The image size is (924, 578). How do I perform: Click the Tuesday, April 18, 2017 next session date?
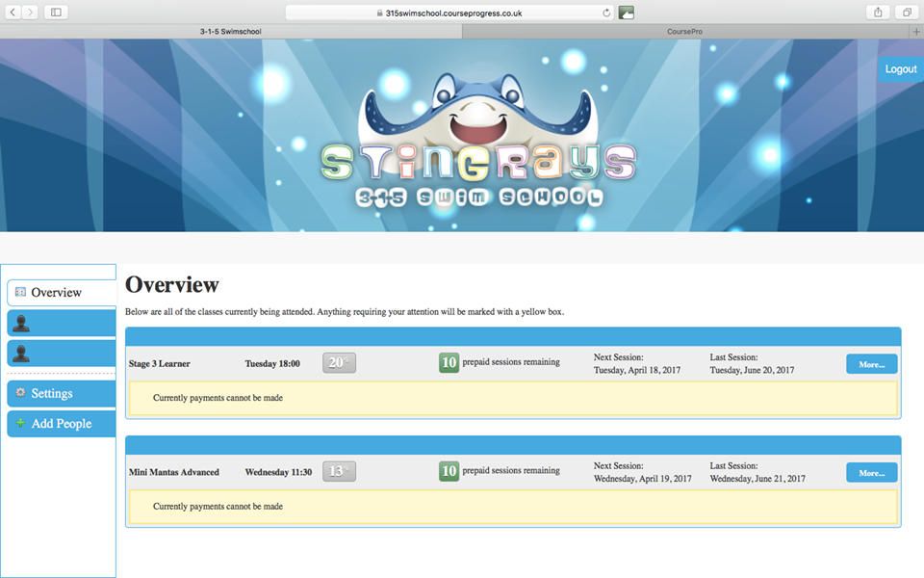[x=637, y=370]
